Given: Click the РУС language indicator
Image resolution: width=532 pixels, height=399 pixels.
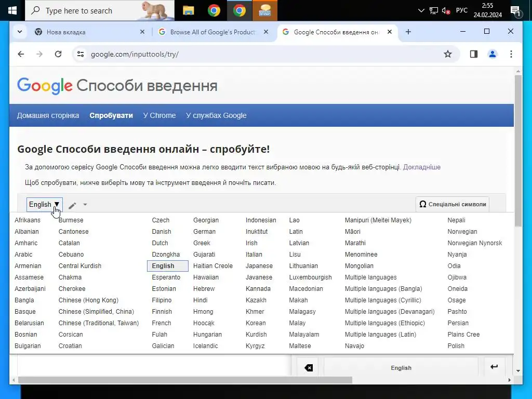Looking at the screenshot, I should (461, 10).
